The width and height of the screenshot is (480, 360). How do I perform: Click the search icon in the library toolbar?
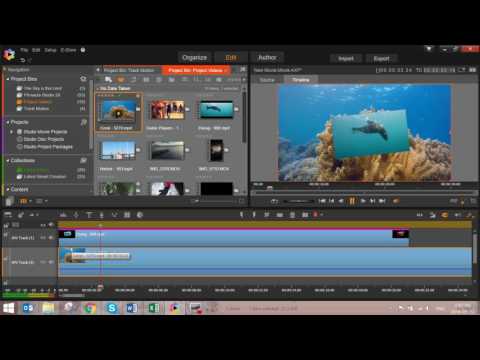pos(219,80)
